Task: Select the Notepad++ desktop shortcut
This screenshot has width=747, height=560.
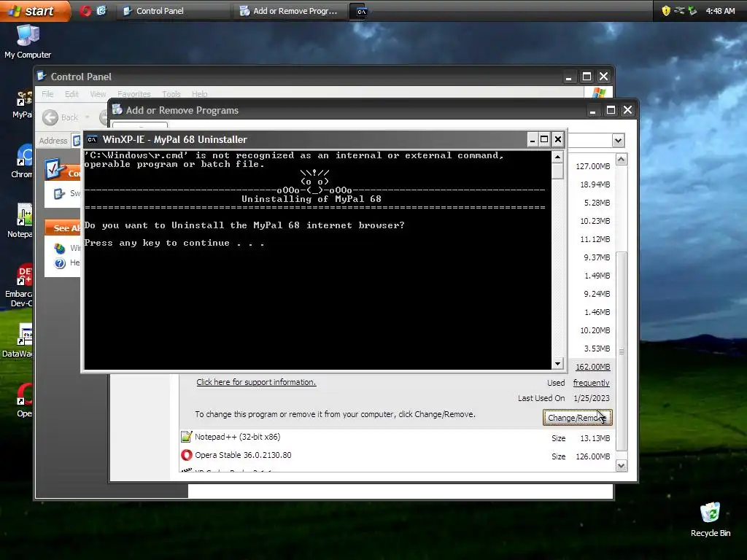Action: point(20,221)
